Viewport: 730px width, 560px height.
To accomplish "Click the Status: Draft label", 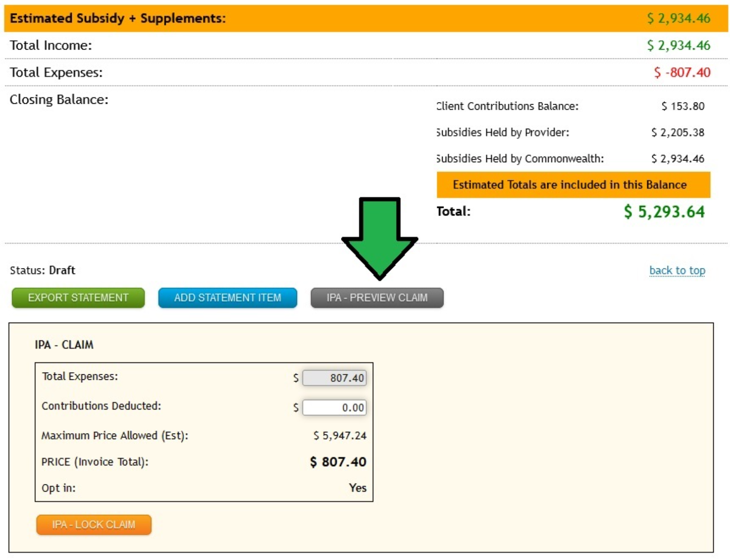I will tap(42, 270).
